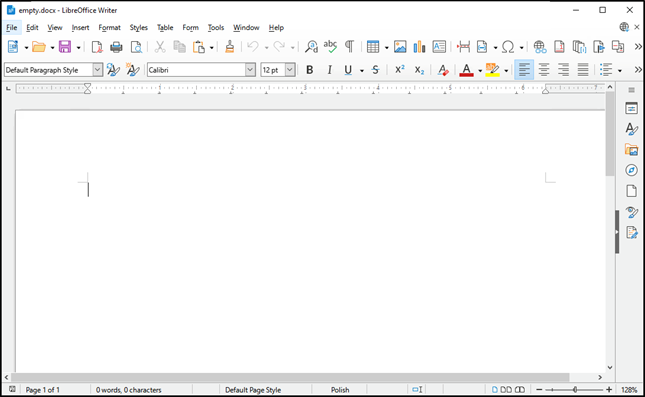Apply red font color

pos(466,70)
